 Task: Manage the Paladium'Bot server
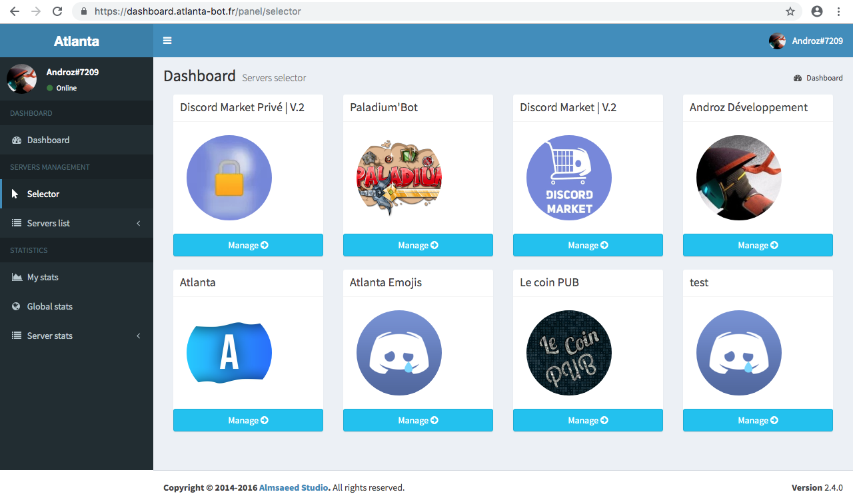click(x=418, y=245)
